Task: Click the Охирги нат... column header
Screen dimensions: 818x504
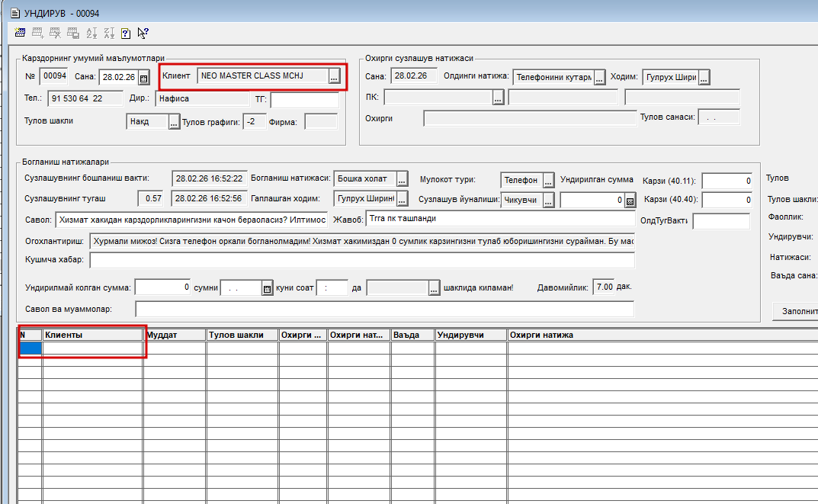Action: (359, 335)
